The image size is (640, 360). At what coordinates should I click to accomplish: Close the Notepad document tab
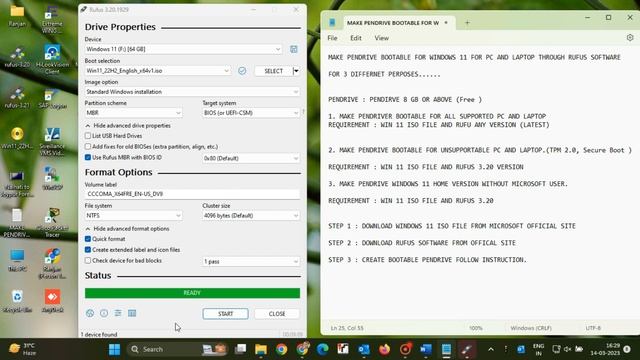(446, 22)
